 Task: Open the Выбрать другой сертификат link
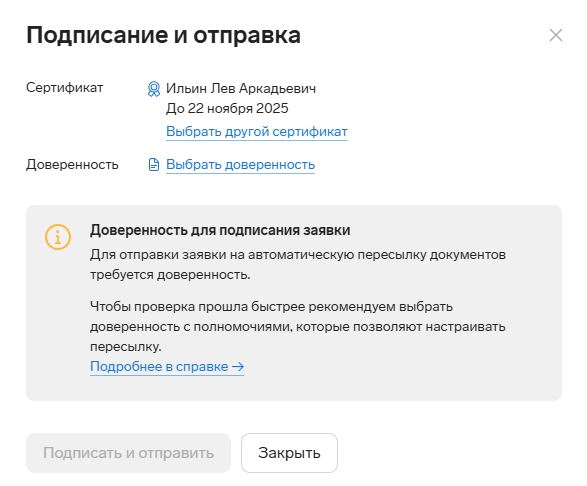257,131
